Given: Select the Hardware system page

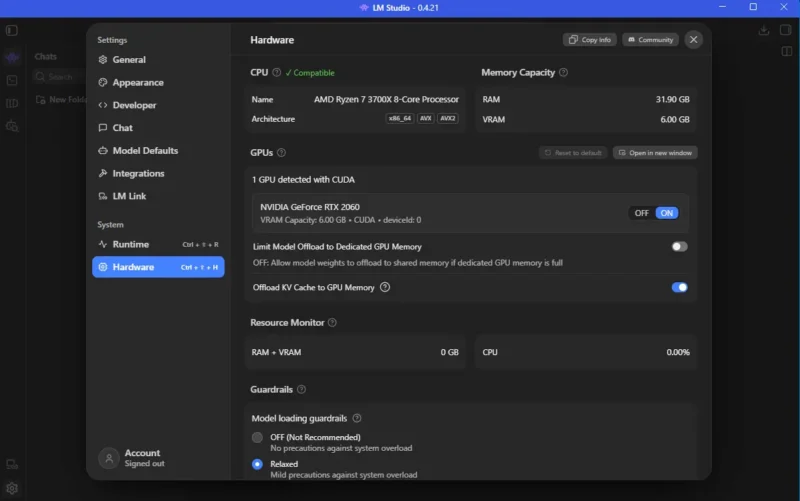Looking at the screenshot, I should tap(158, 267).
